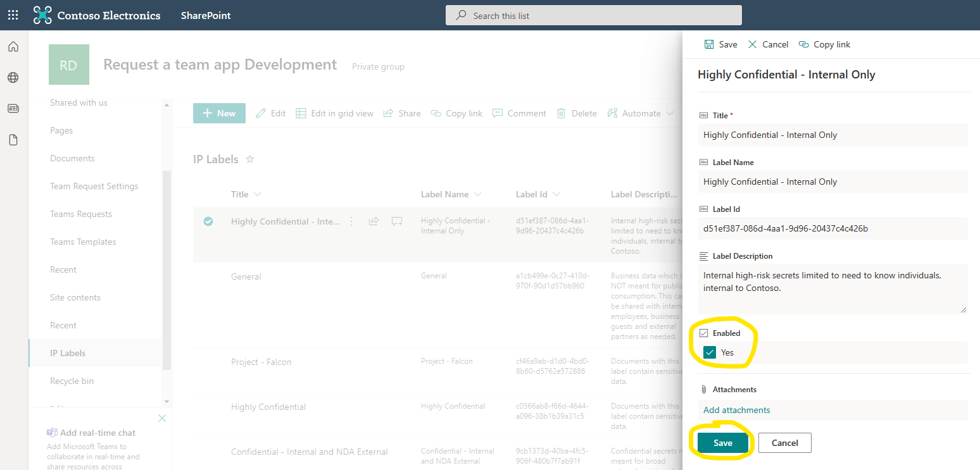This screenshot has width=980, height=470.
Task: Open the Title column header dropdown
Action: (246, 194)
